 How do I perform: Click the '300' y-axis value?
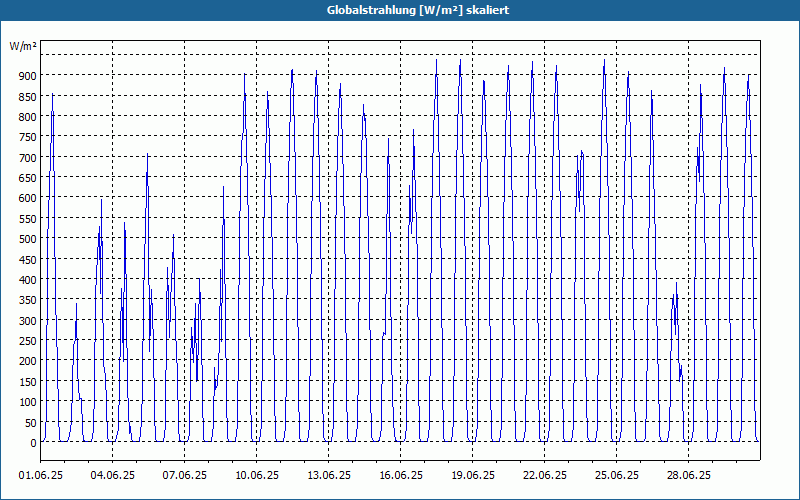coord(28,320)
